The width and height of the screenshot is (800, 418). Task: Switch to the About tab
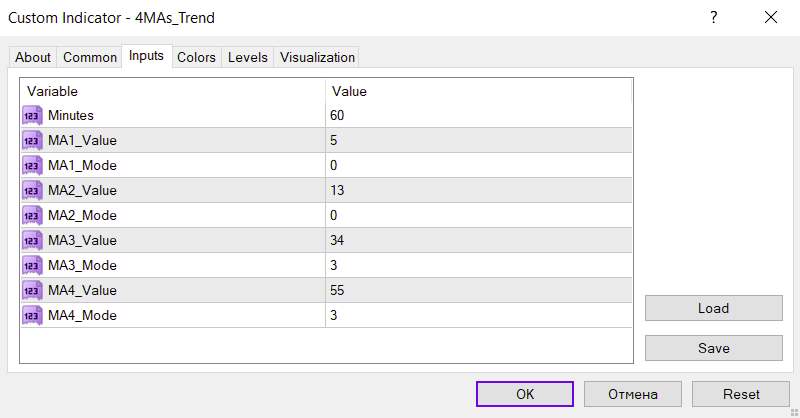pyautogui.click(x=33, y=58)
